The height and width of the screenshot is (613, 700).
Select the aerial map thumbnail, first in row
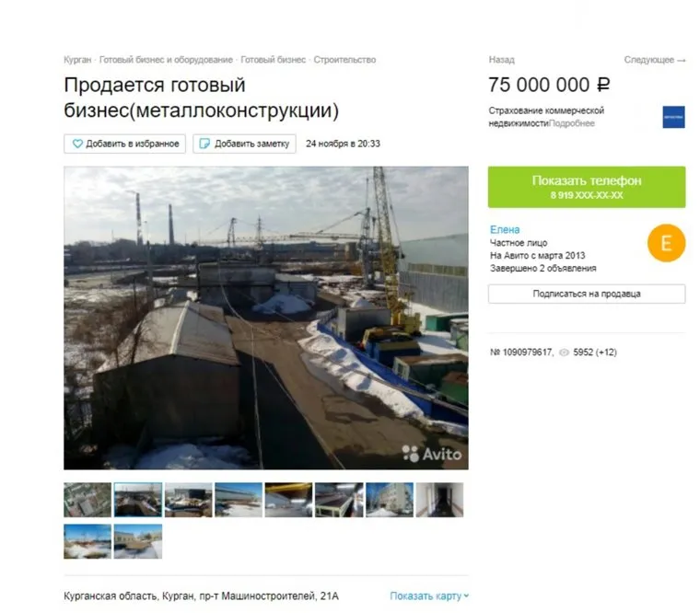point(87,500)
